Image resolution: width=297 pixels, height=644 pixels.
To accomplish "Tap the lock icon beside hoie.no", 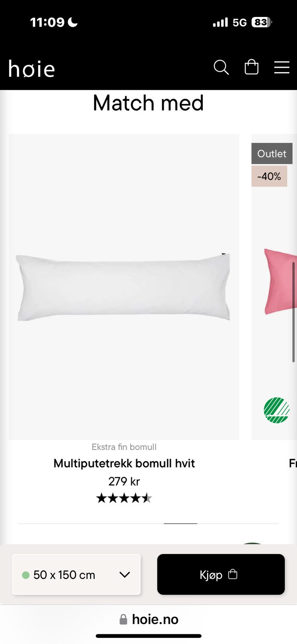I will click(x=124, y=619).
